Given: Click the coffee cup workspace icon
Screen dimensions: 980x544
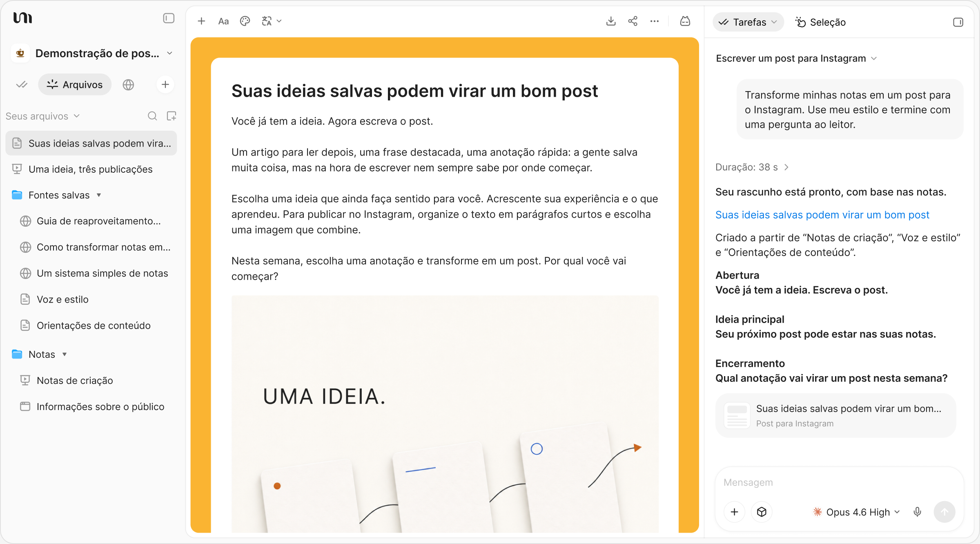Looking at the screenshot, I should [x=20, y=54].
